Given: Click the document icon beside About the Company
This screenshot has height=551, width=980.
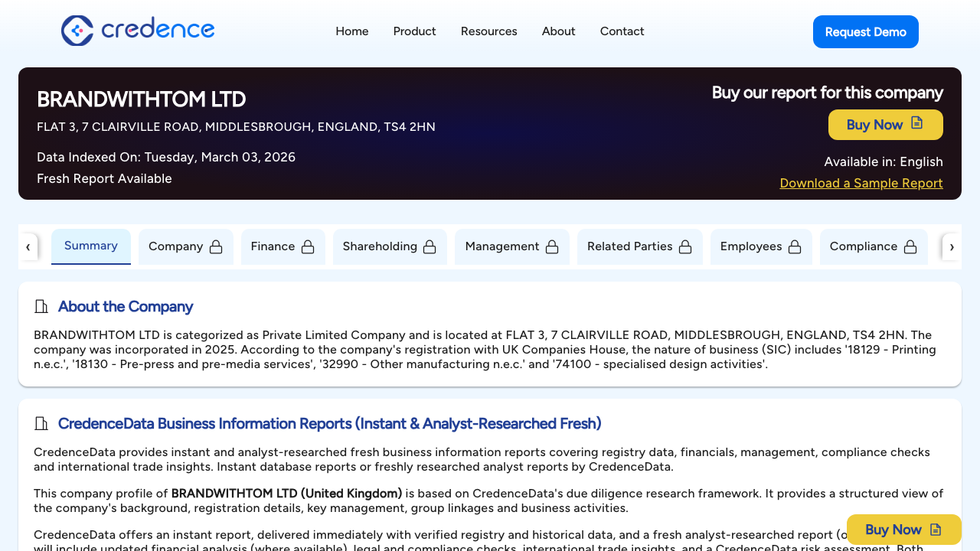Looking at the screenshot, I should click(x=41, y=306).
